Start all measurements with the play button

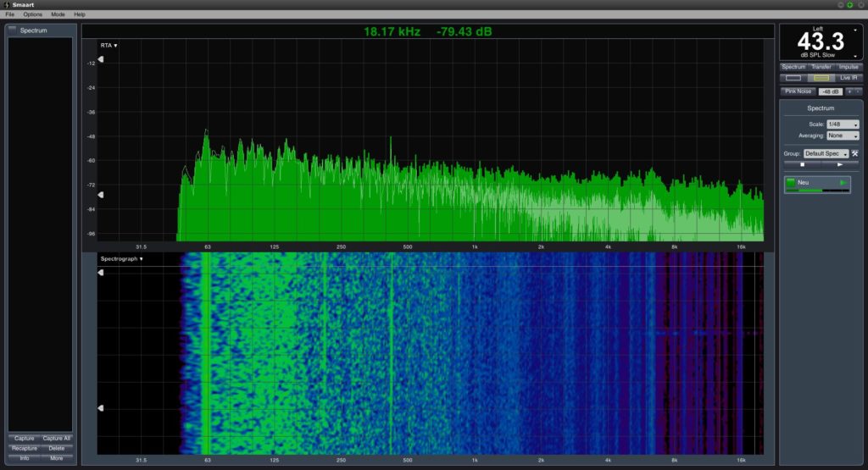(840, 165)
